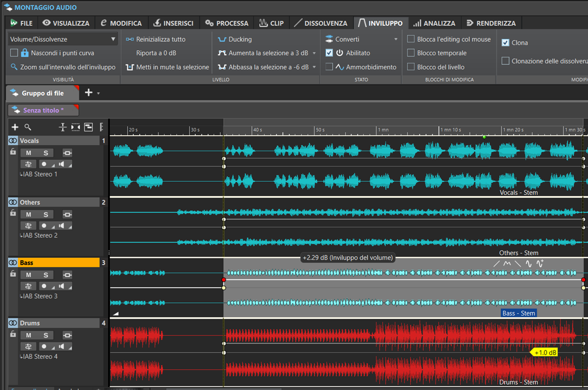Open the Converti dropdown arrow
The image size is (588, 390).
[x=395, y=39]
